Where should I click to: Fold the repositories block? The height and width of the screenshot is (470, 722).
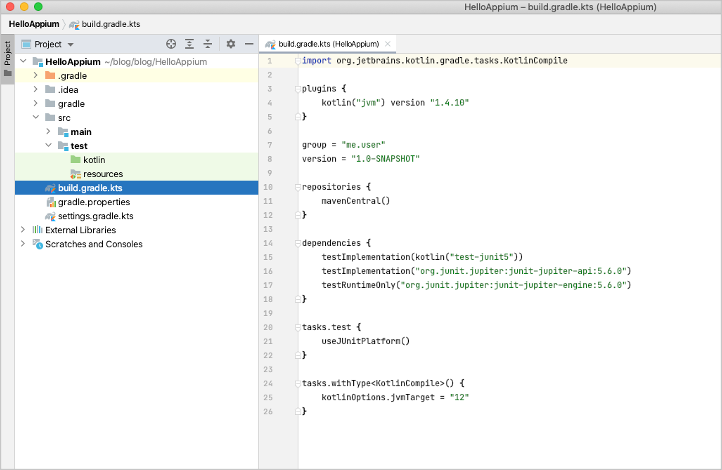click(298, 187)
